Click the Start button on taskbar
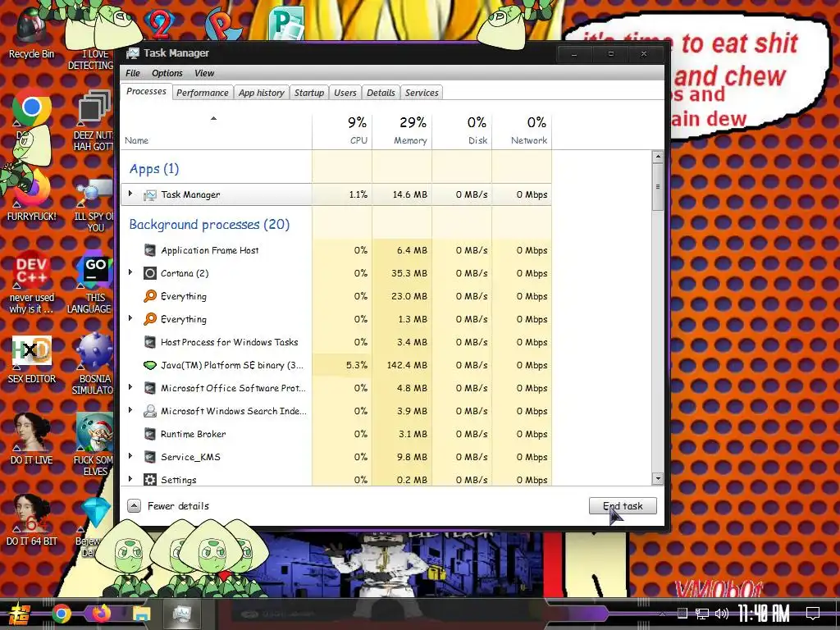 click(20, 614)
